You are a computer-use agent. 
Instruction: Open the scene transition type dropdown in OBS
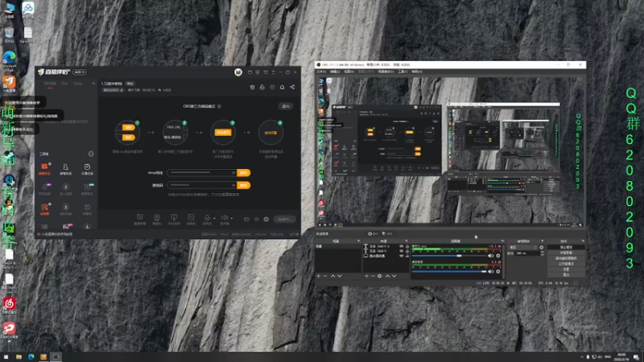[523, 248]
